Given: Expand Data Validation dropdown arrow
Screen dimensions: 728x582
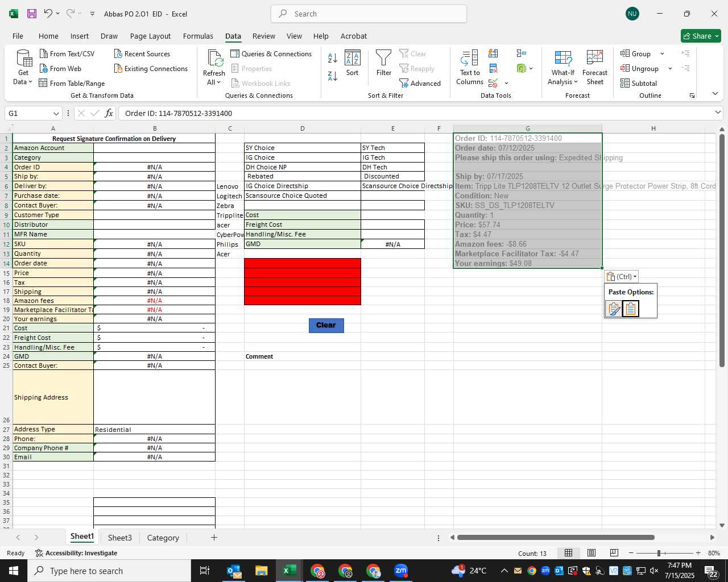Looking at the screenshot, I should [506, 84].
